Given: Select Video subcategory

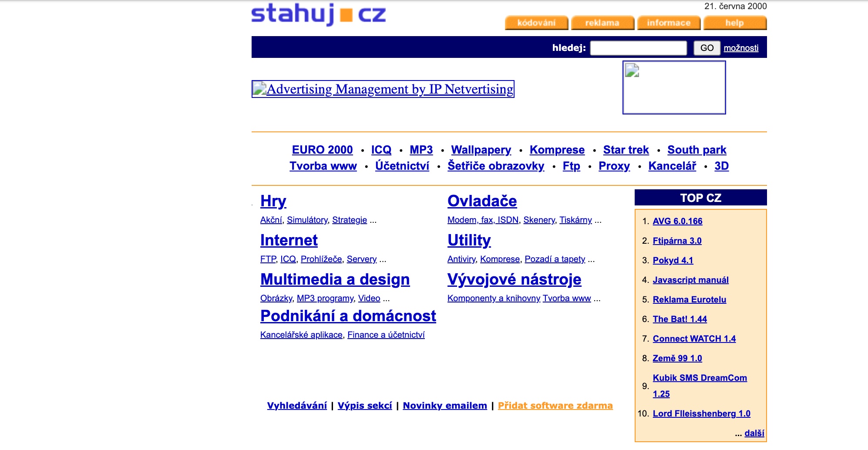Looking at the screenshot, I should tap(369, 298).
